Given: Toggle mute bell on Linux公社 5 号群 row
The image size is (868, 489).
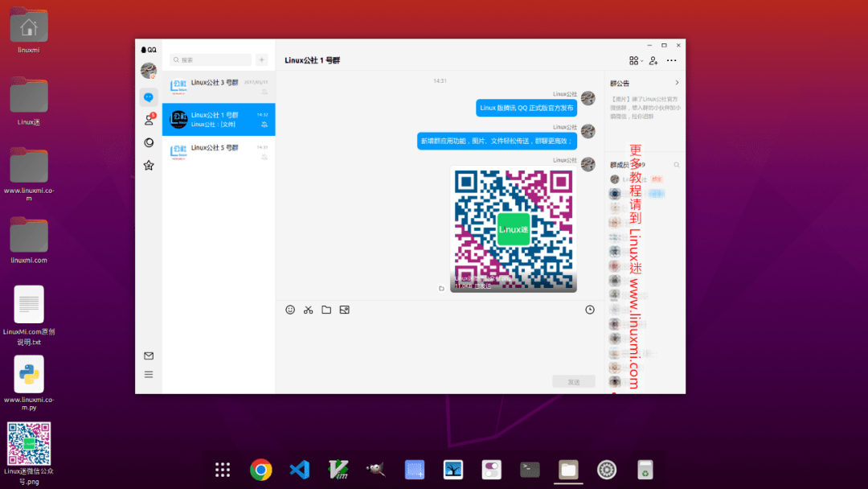Looking at the screenshot, I should coord(264,158).
